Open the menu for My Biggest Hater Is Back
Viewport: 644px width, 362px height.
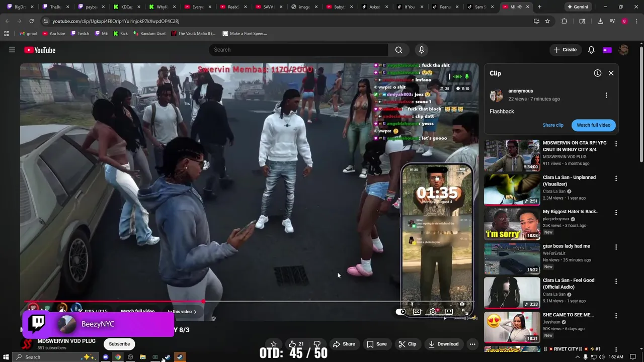[x=616, y=213]
